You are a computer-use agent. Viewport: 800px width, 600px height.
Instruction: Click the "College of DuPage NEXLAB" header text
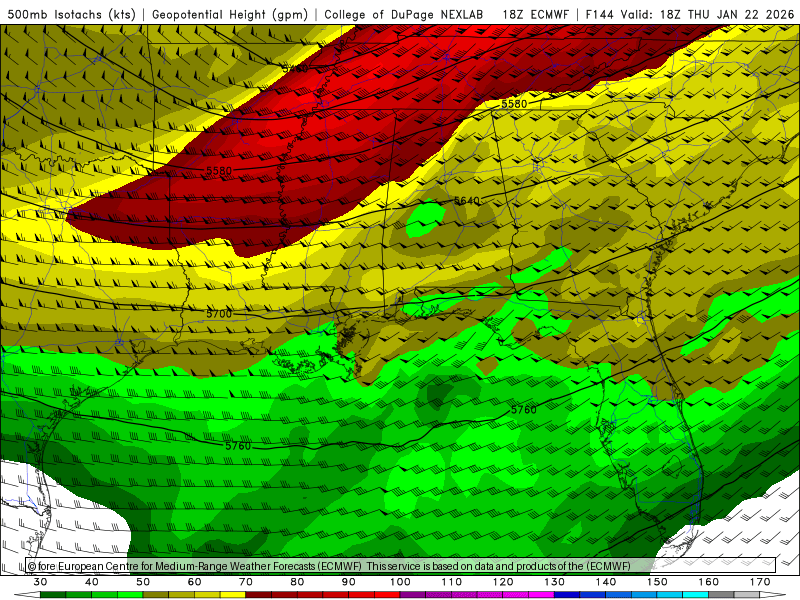[404, 15]
